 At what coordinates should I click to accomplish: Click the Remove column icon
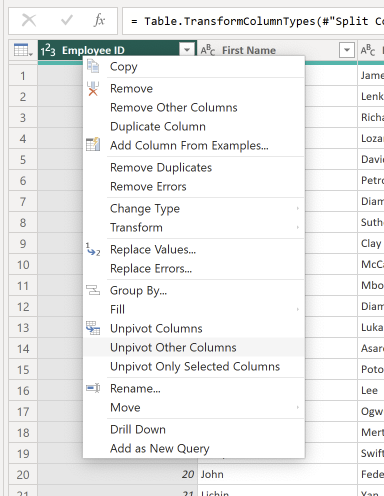(x=93, y=89)
